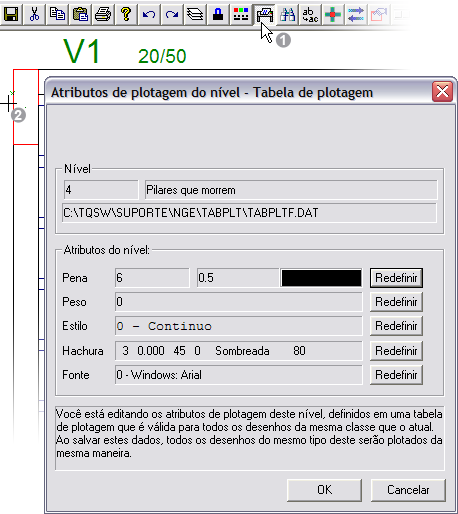This screenshot has width=458, height=514.
Task: Click the Paste clipboard icon
Action: [80, 14]
